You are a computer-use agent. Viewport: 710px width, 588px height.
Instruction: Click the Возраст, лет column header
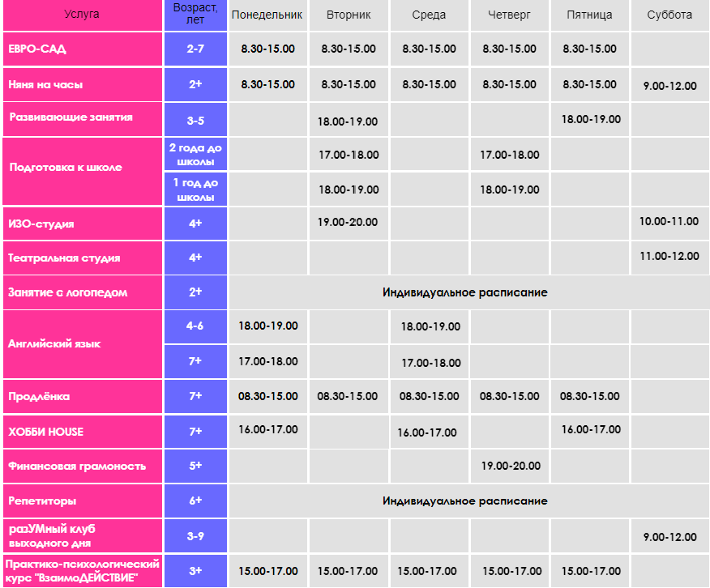click(x=195, y=15)
